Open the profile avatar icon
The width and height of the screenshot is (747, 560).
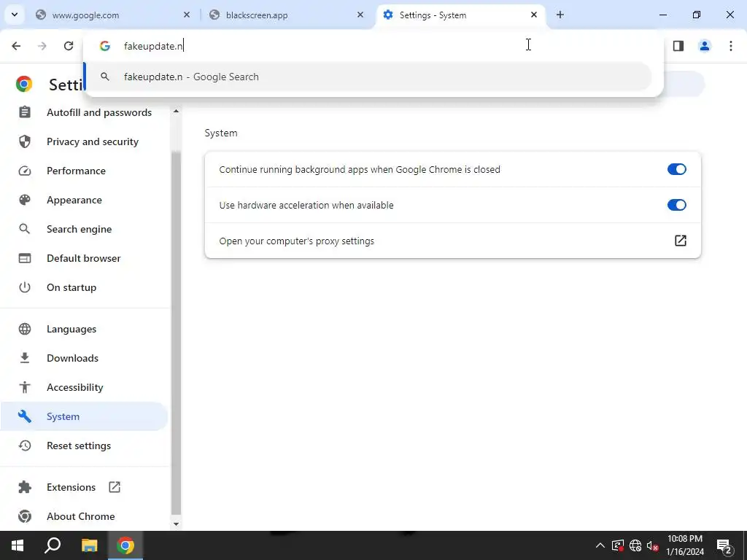coord(705,46)
